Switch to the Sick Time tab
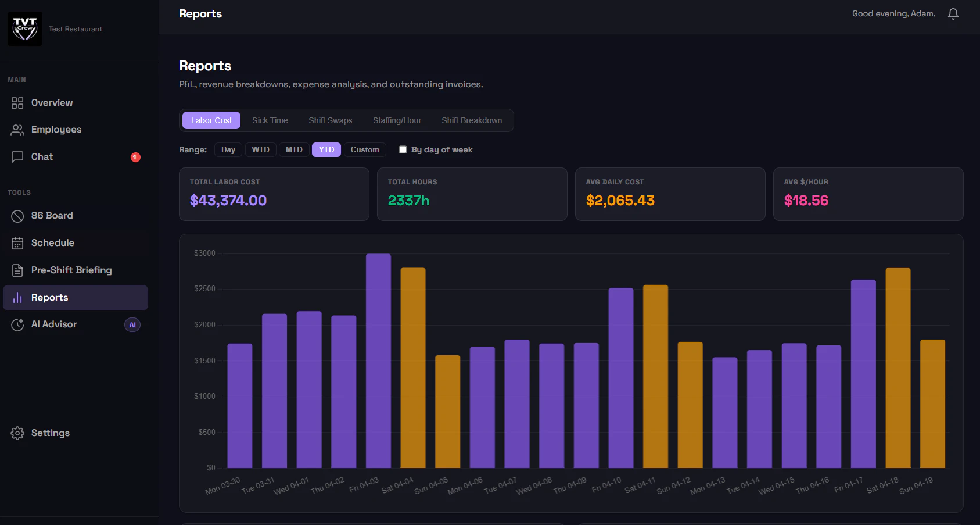This screenshot has height=525, width=980. 270,120
